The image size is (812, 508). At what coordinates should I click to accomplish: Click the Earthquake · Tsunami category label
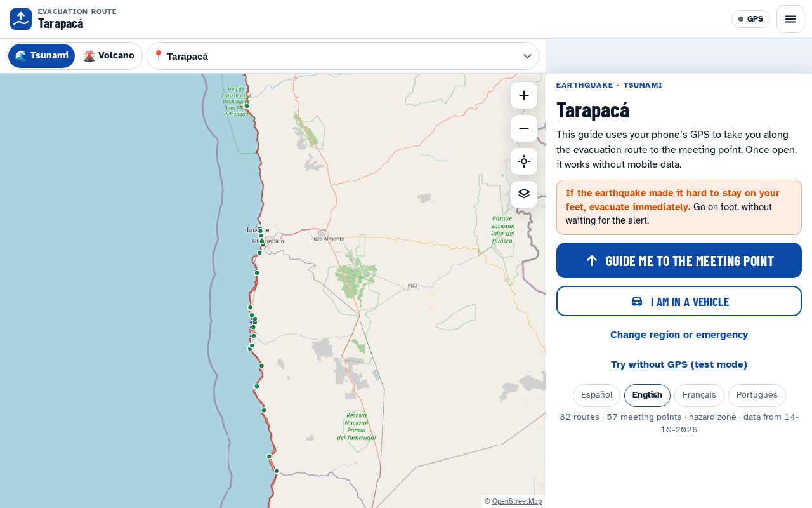(x=609, y=85)
